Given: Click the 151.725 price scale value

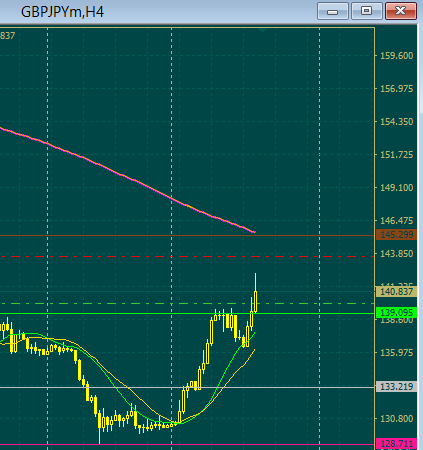Looking at the screenshot, I should point(397,155).
